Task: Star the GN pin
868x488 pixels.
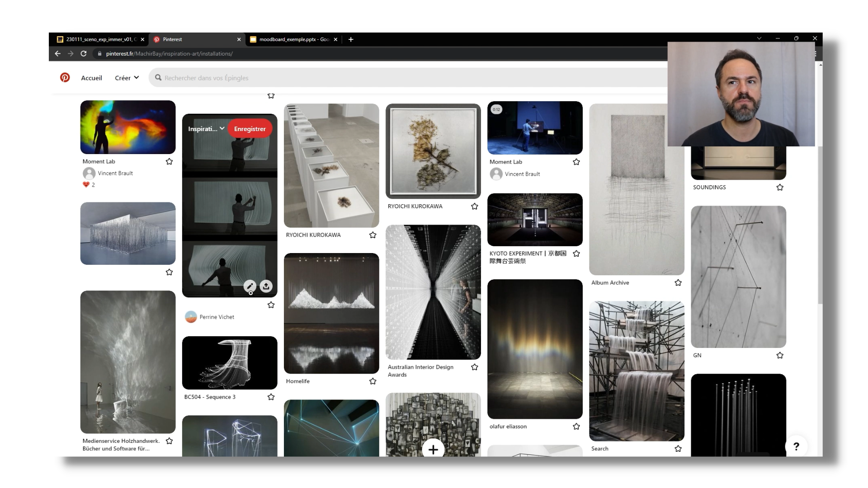Action: [x=779, y=355]
